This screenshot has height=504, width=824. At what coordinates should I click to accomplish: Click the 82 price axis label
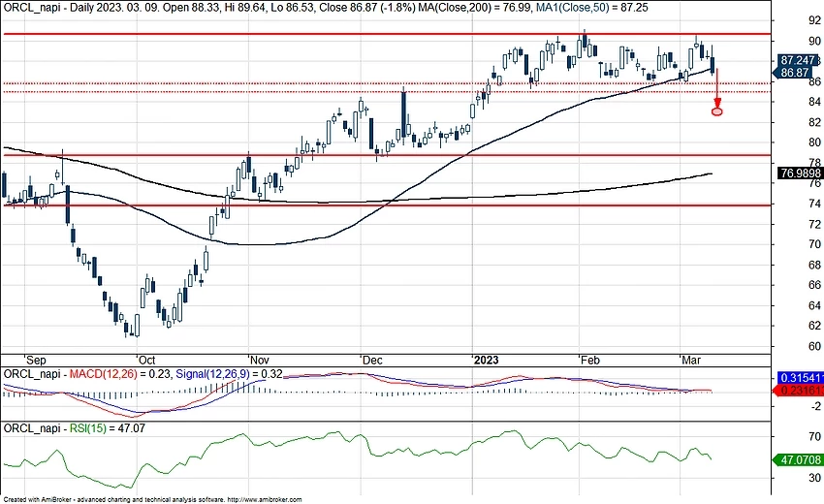[814, 122]
